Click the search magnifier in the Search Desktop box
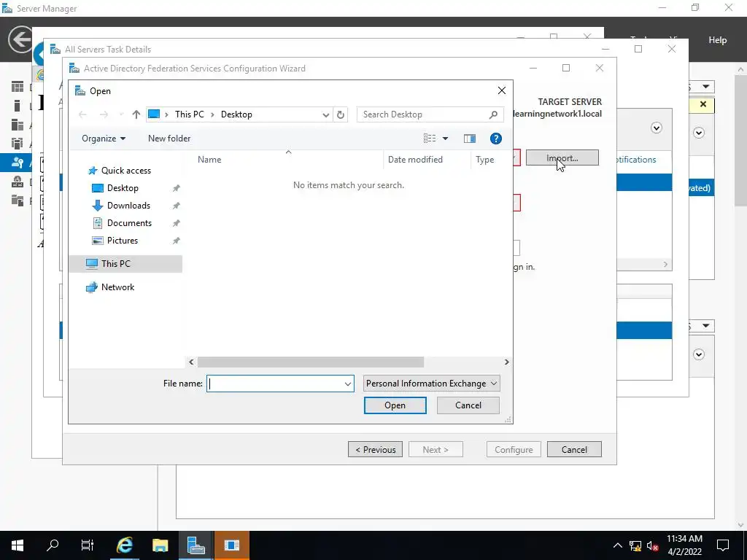747x560 pixels. click(493, 114)
